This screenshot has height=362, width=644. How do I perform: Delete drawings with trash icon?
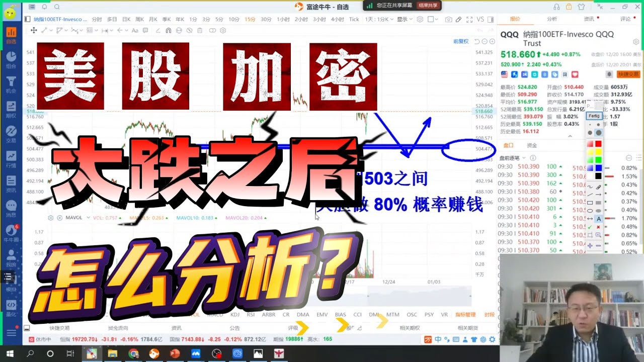coord(200,30)
